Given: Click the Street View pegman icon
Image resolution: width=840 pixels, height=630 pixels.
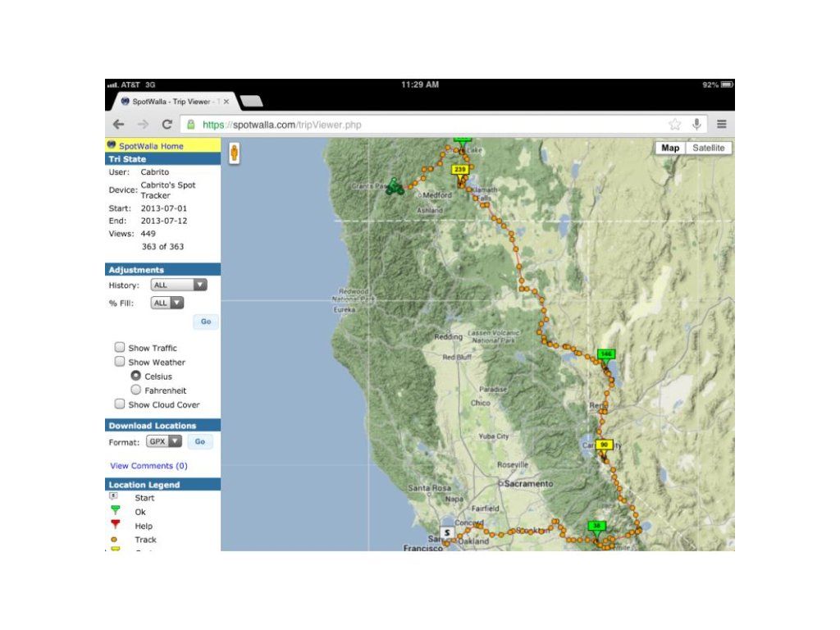Looking at the screenshot, I should coord(234,153).
